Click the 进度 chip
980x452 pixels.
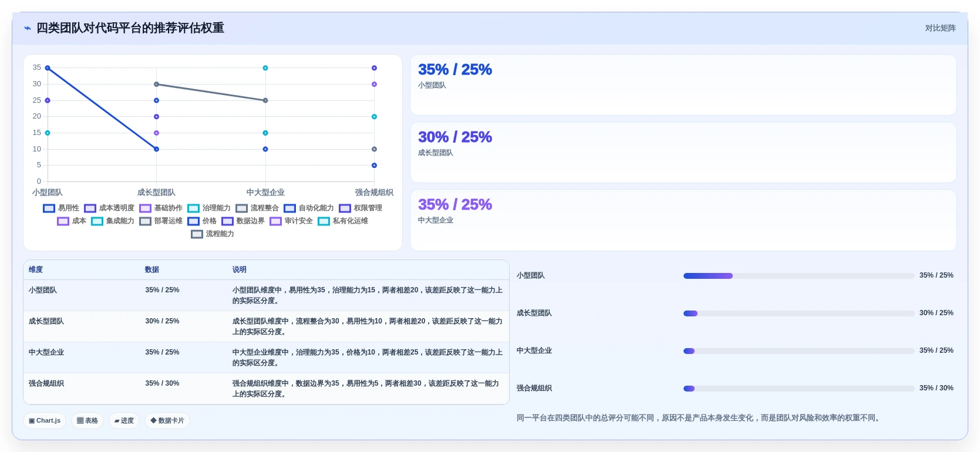(x=124, y=420)
